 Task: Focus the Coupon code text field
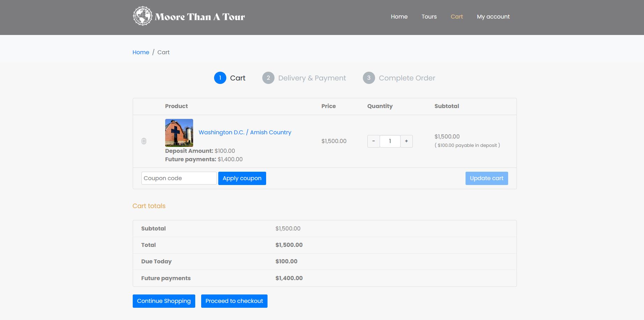[x=179, y=178]
